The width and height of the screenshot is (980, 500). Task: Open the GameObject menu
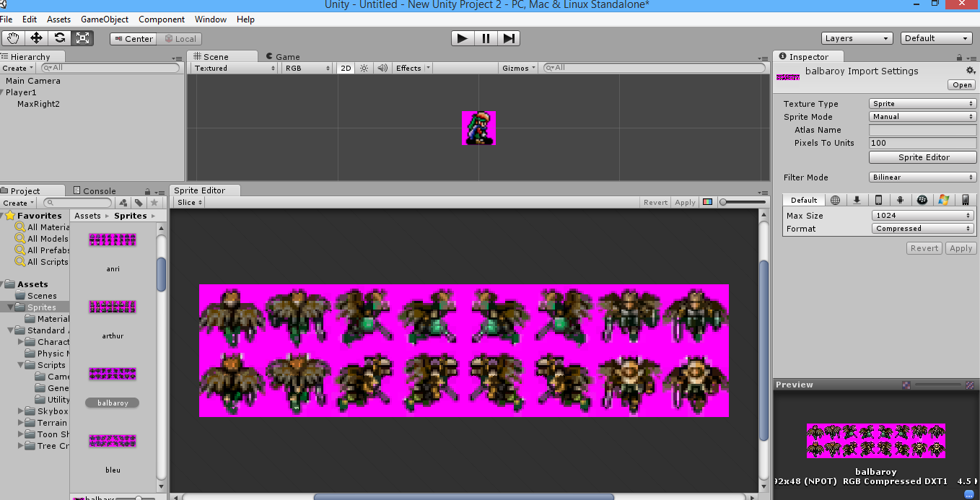pyautogui.click(x=104, y=19)
